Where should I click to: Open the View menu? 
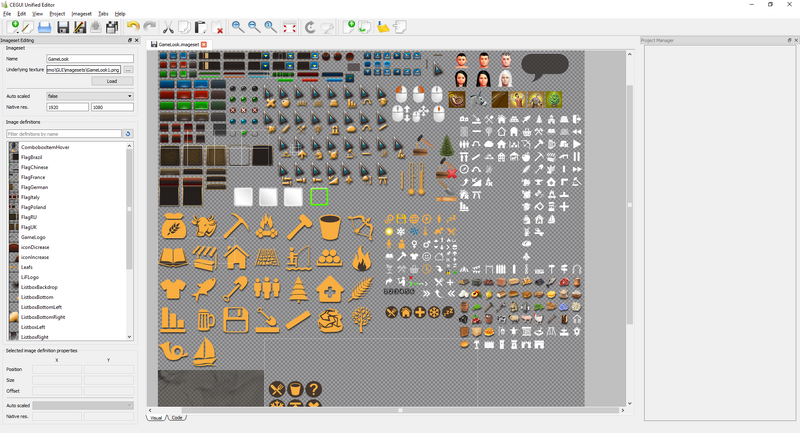point(37,14)
